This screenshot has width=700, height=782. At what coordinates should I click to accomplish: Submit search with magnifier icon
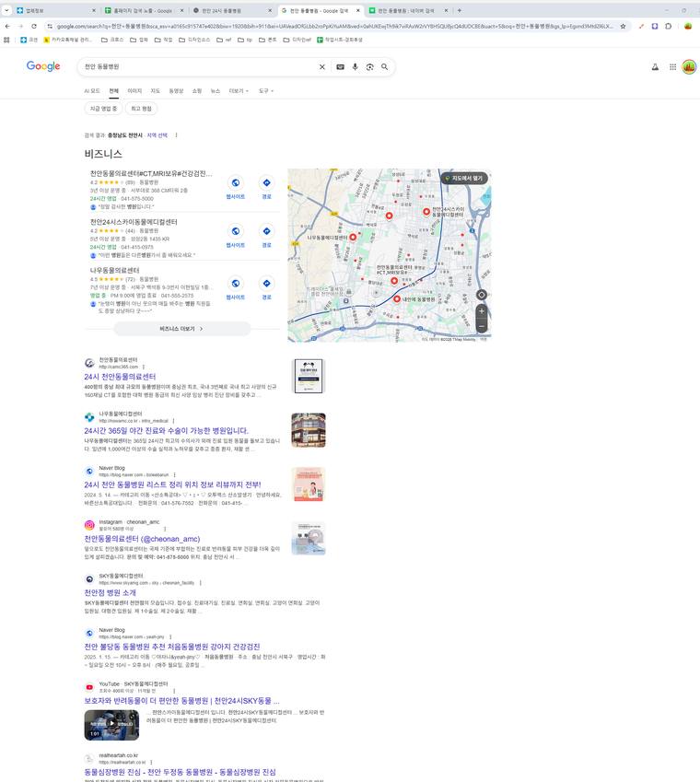[x=384, y=67]
